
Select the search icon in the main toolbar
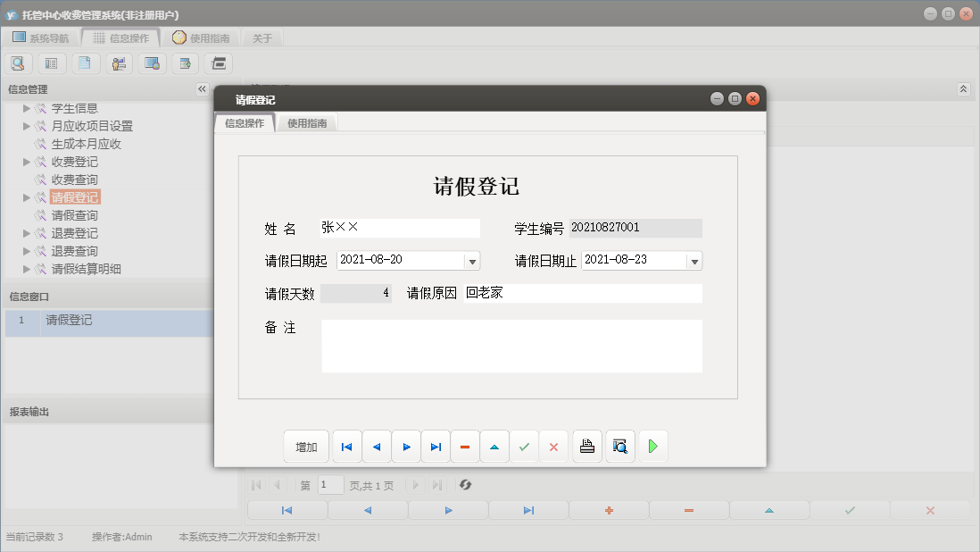coord(18,63)
